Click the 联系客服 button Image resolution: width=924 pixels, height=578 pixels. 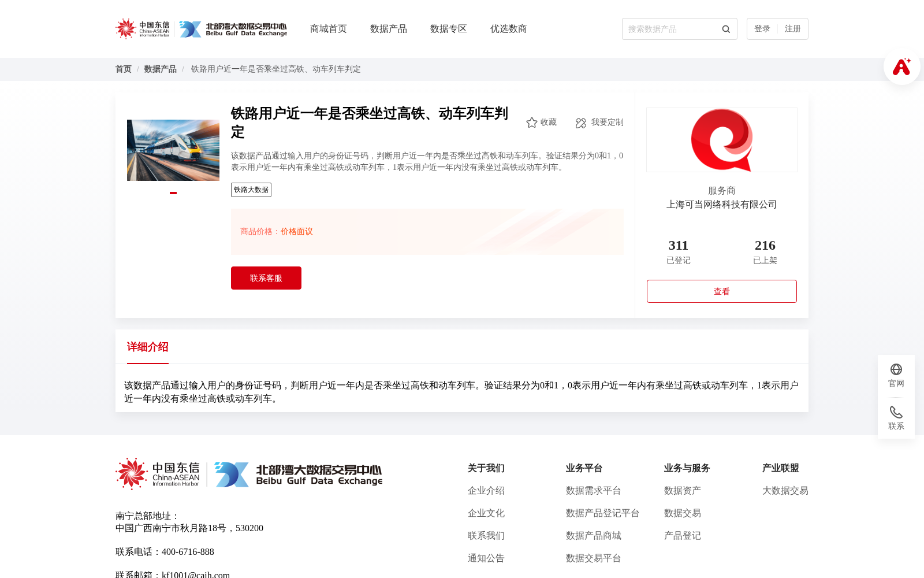coord(266,278)
